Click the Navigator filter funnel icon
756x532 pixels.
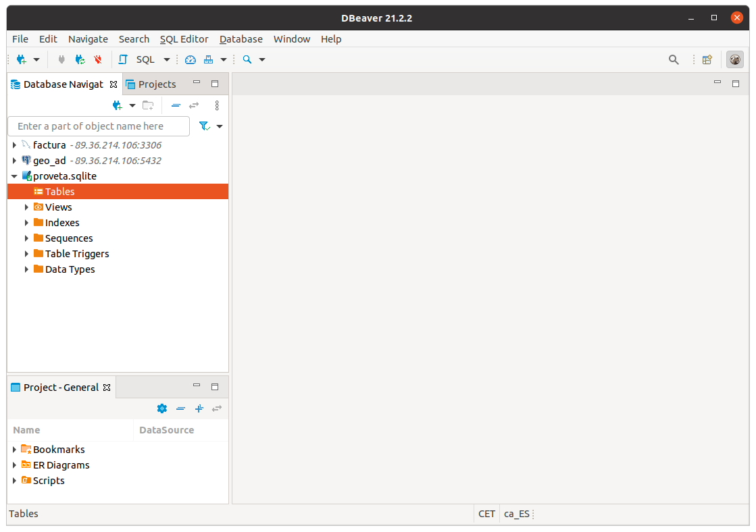click(x=204, y=126)
